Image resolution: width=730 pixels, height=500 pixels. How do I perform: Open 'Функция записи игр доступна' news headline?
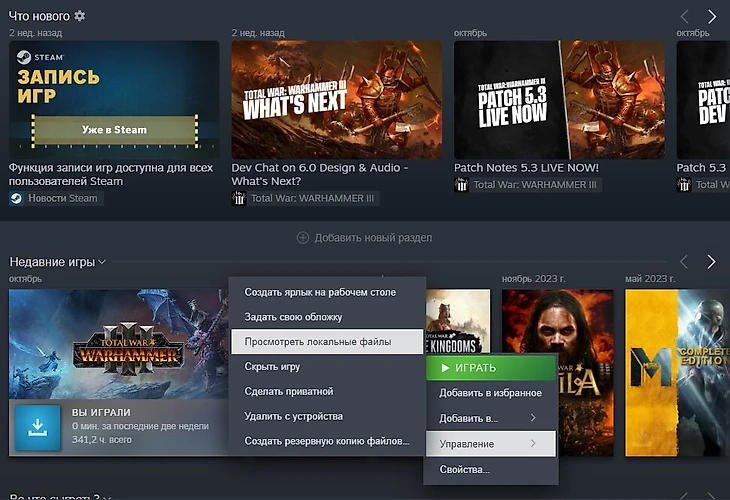[111, 175]
